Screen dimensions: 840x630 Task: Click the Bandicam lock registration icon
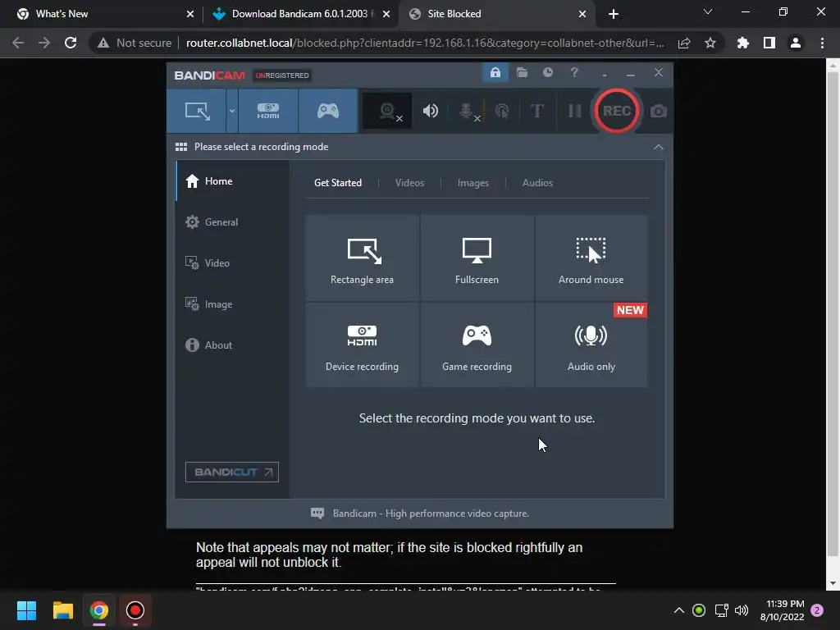pyautogui.click(x=495, y=72)
